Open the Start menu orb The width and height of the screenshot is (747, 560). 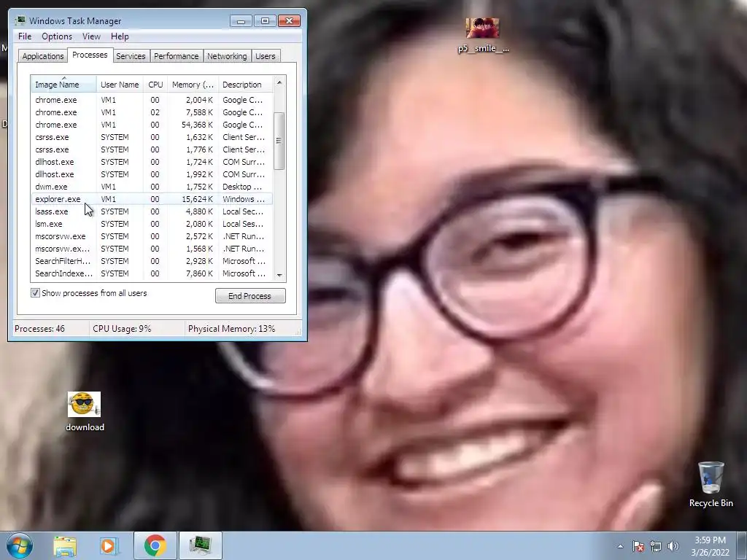tap(20, 545)
